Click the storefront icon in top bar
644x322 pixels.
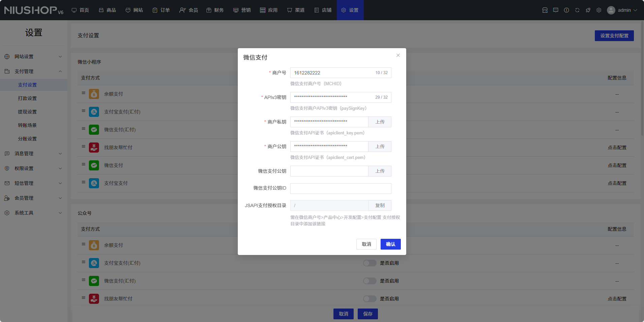[x=545, y=10]
